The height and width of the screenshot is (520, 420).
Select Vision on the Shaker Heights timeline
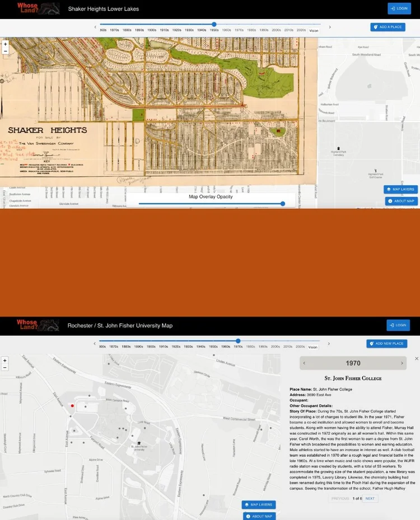(x=314, y=31)
